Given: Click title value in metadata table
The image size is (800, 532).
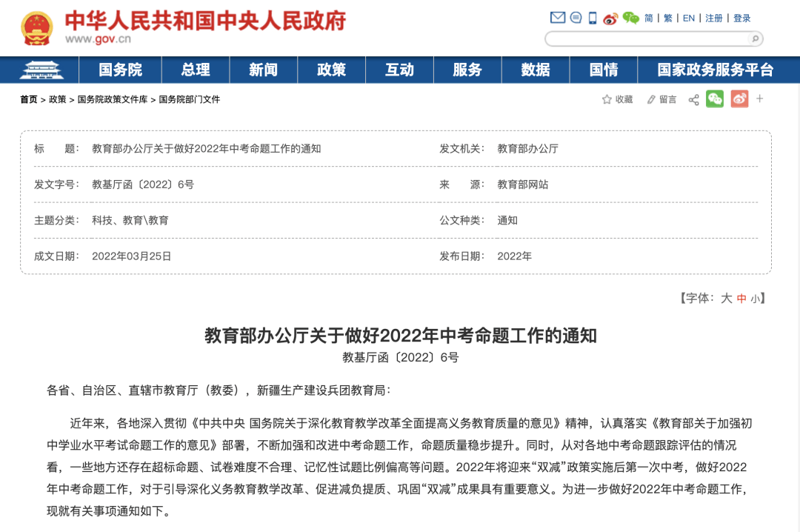Looking at the screenshot, I should pyautogui.click(x=206, y=149).
